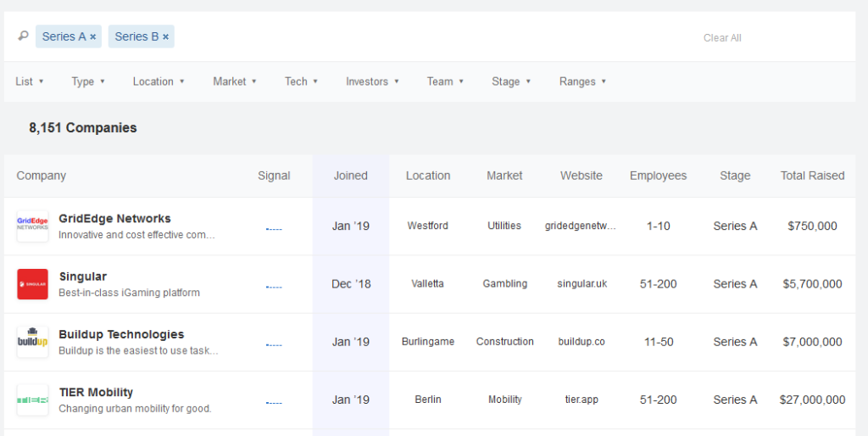The image size is (868, 436).
Task: Click the Gambling market cell
Action: [505, 283]
